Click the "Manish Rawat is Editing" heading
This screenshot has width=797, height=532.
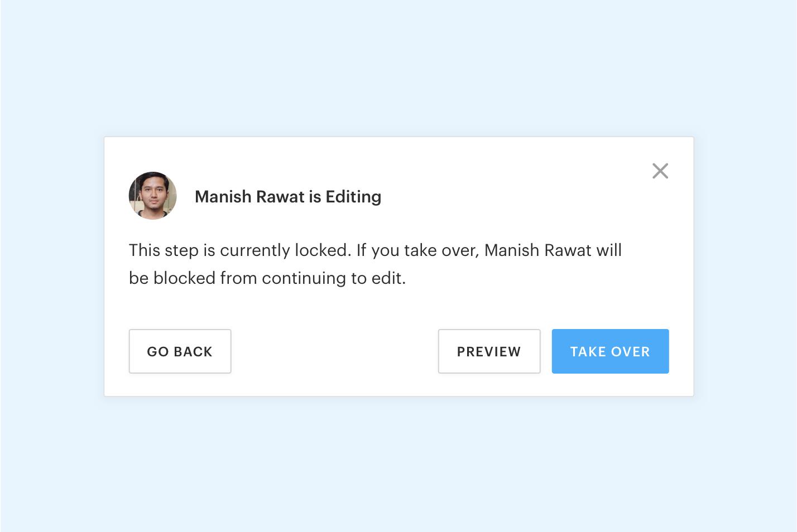[287, 197]
